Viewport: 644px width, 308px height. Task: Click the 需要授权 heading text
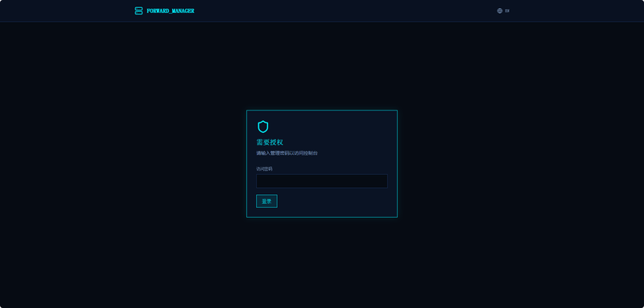tap(270, 142)
